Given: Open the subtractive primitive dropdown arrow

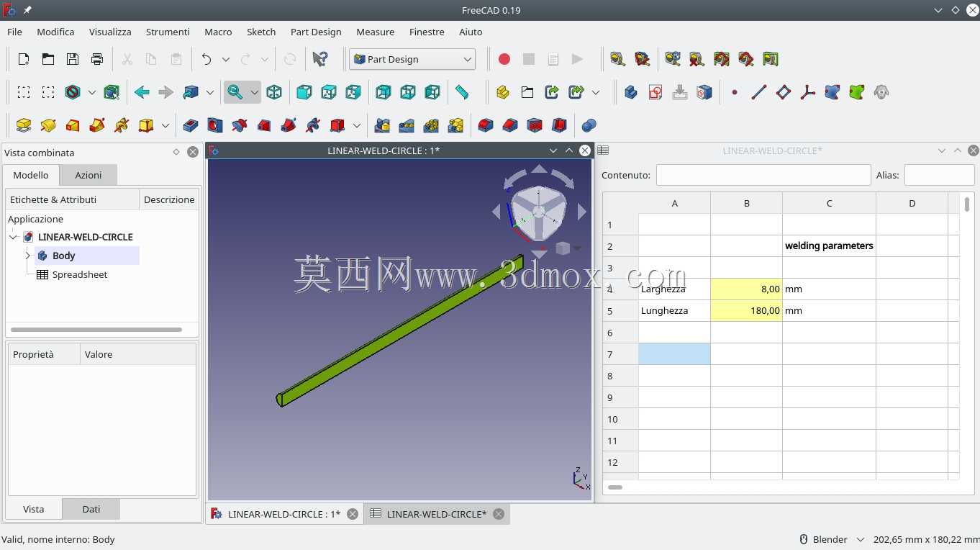Looking at the screenshot, I should (x=356, y=125).
